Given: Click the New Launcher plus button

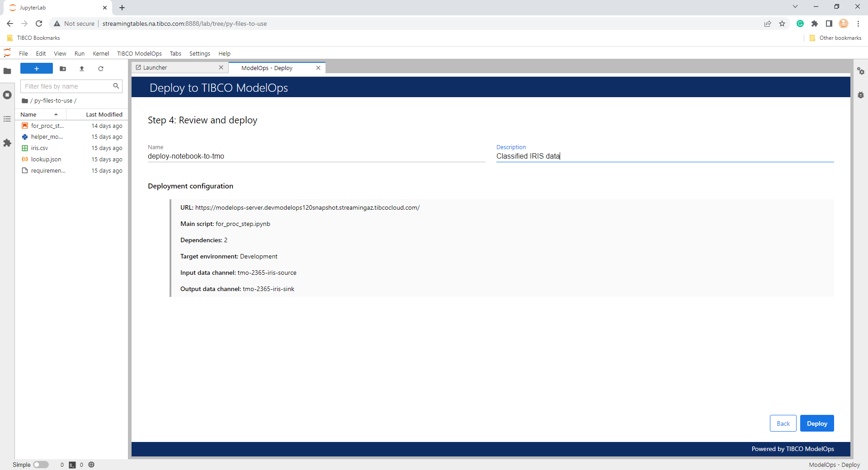Looking at the screenshot, I should [37, 69].
